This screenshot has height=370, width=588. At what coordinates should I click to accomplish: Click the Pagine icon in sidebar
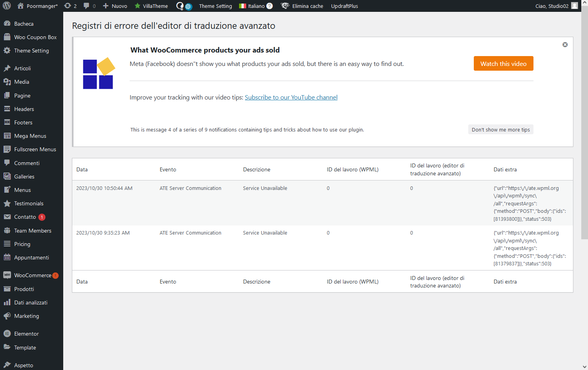click(7, 96)
